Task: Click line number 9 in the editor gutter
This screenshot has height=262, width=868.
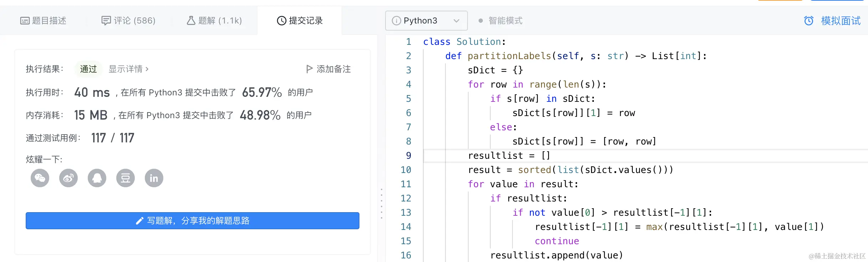Action: pyautogui.click(x=409, y=156)
